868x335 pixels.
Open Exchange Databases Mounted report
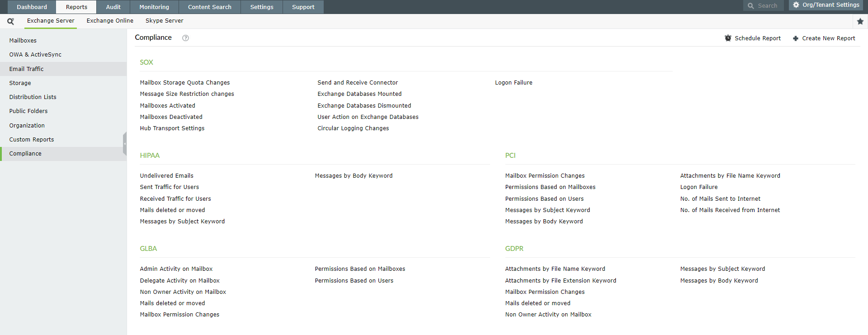coord(359,94)
